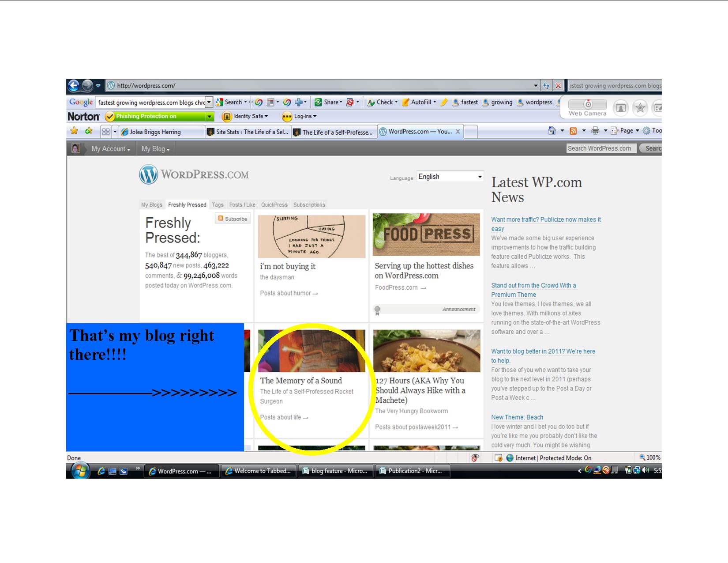The height and width of the screenshot is (563, 728).
Task: Expand the My Account menu
Action: pos(110,149)
